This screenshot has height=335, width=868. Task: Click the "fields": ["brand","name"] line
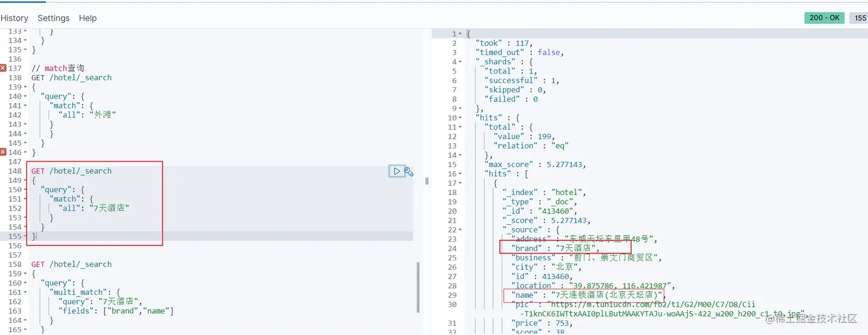(116, 311)
